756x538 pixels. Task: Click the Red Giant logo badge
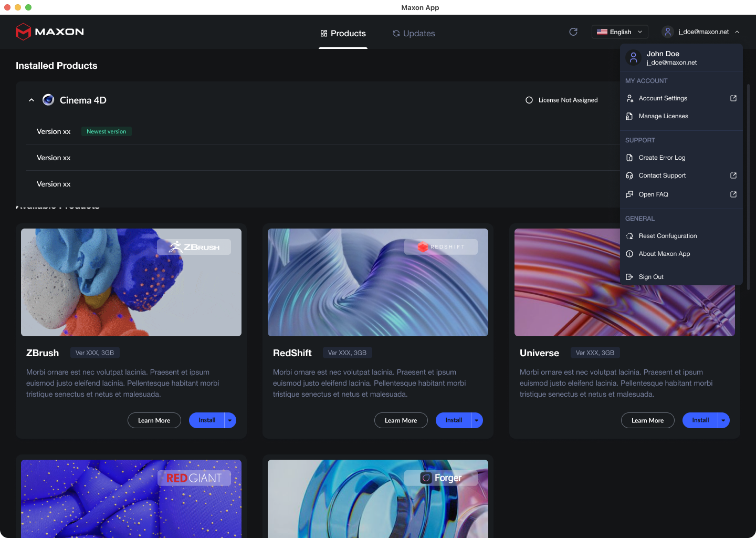point(194,478)
